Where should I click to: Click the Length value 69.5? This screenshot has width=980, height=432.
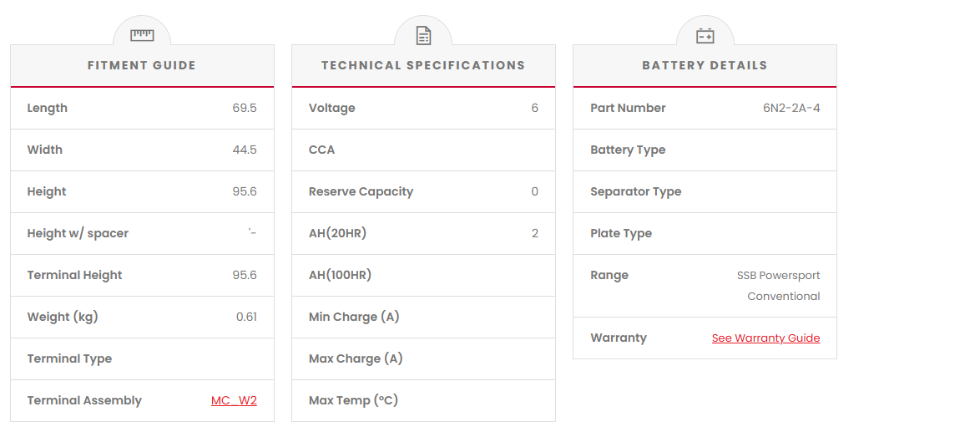click(x=245, y=108)
